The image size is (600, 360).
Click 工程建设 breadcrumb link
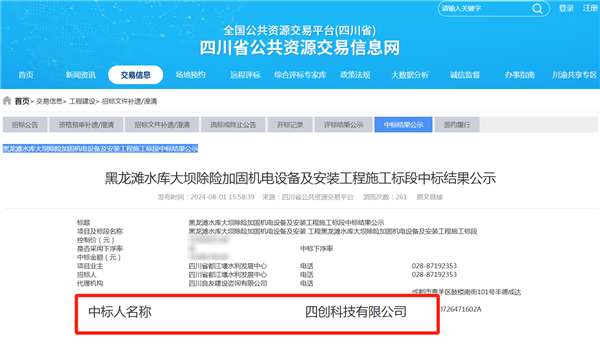coord(82,101)
